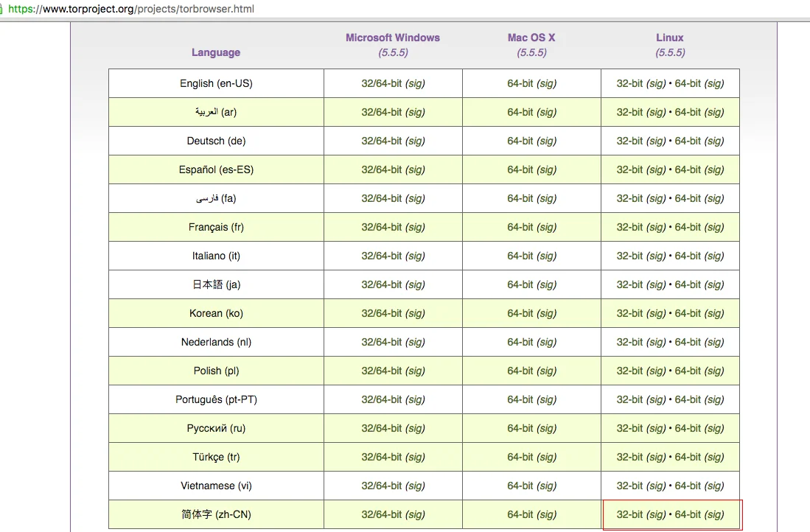The image size is (810, 532).
Task: Download Italiano (it) Windows 32/64-bit build
Action: 381,256
